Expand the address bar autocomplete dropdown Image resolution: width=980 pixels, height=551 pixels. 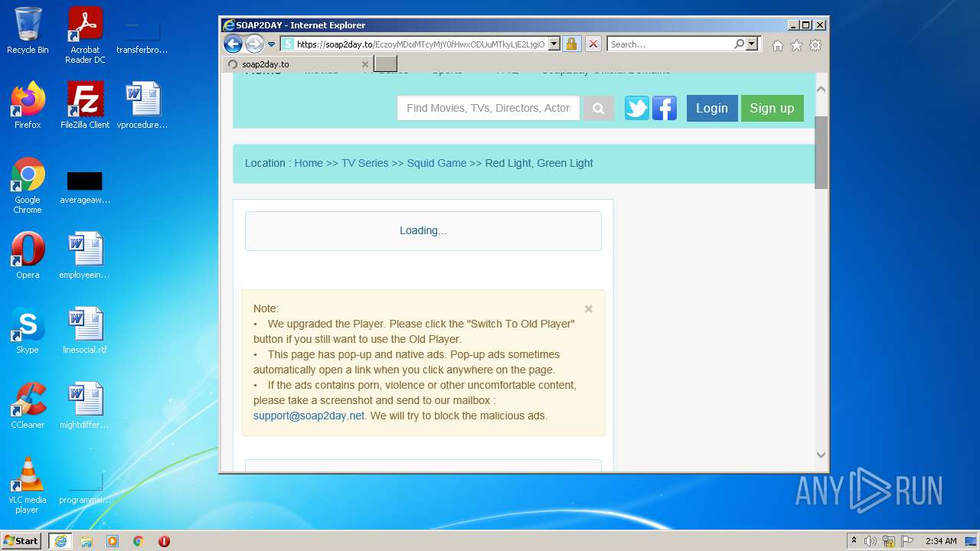point(554,44)
